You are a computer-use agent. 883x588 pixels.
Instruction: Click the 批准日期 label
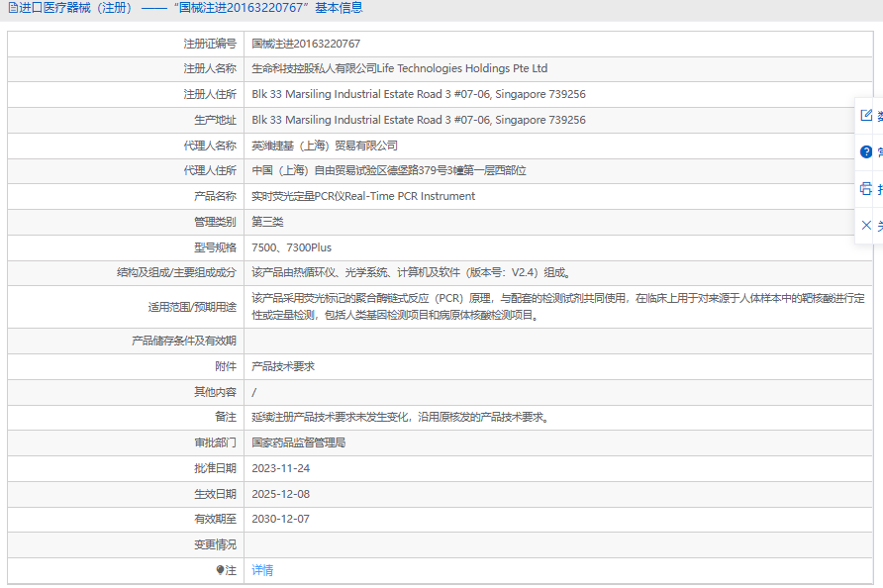click(x=215, y=468)
